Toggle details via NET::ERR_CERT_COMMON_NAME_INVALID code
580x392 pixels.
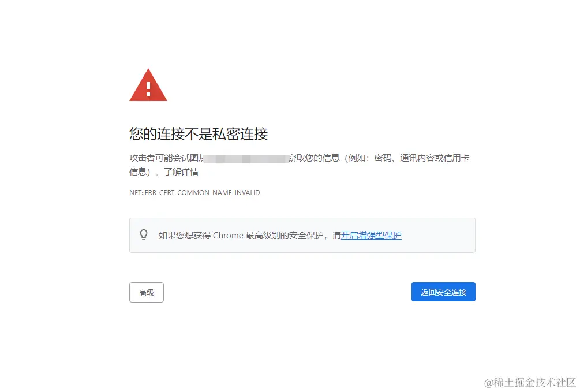194,192
